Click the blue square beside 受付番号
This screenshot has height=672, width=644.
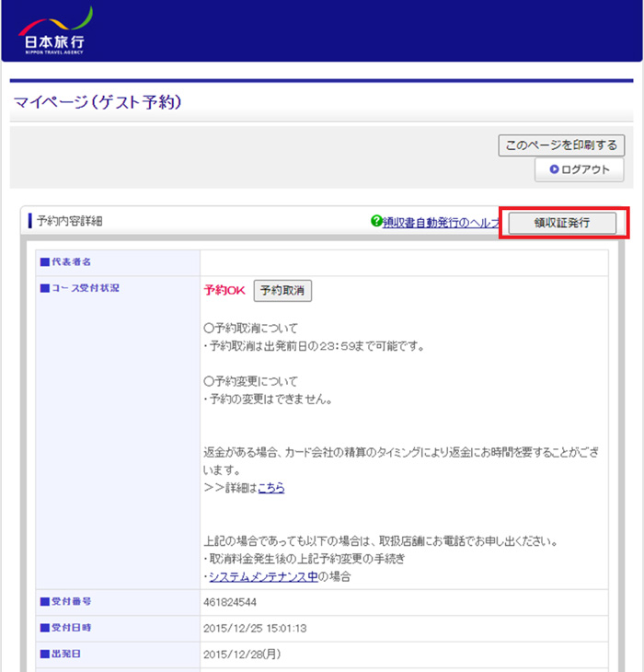[44, 601]
